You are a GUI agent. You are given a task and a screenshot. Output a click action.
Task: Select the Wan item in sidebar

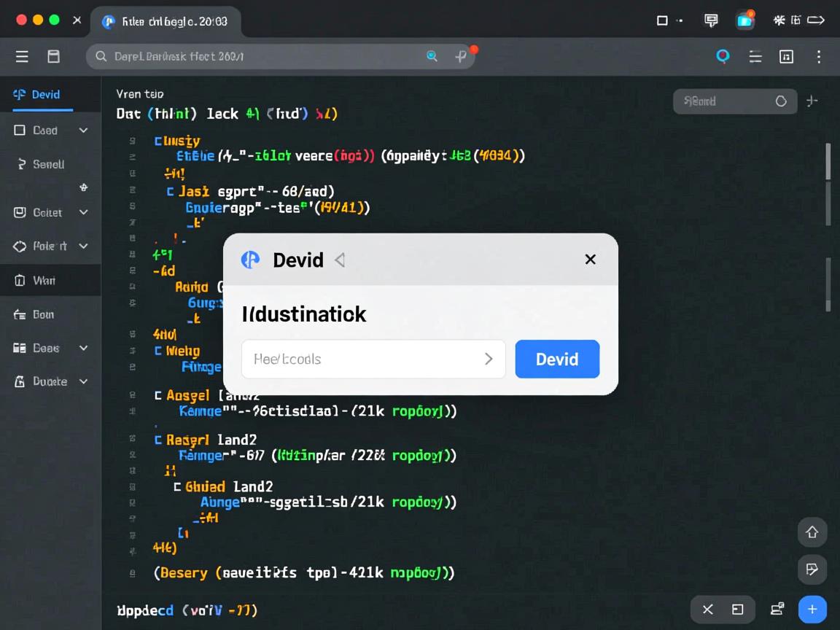click(44, 281)
